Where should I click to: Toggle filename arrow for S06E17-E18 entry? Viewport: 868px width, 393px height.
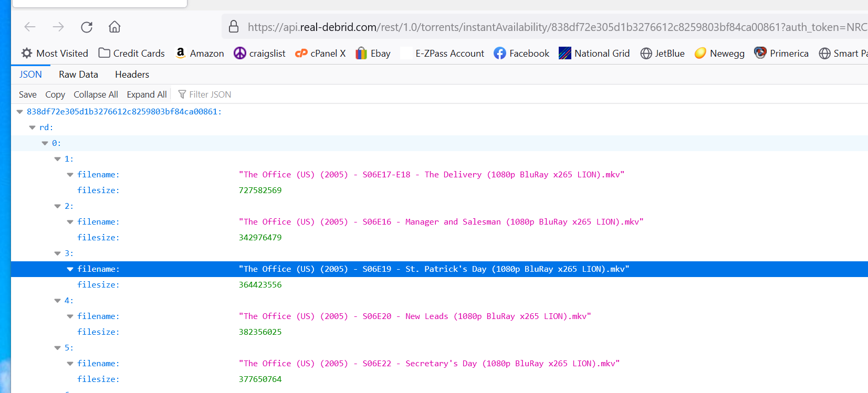pos(70,175)
